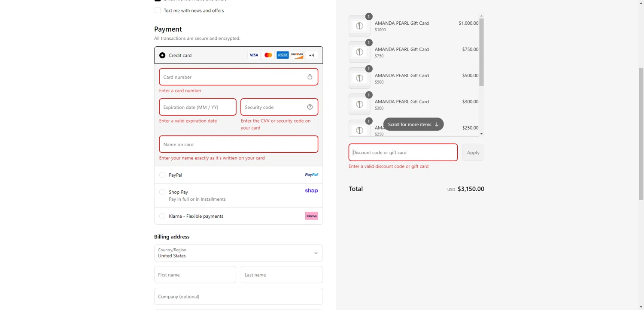Click the Klarna logo icon
This screenshot has width=644, height=310.
coord(312,216)
